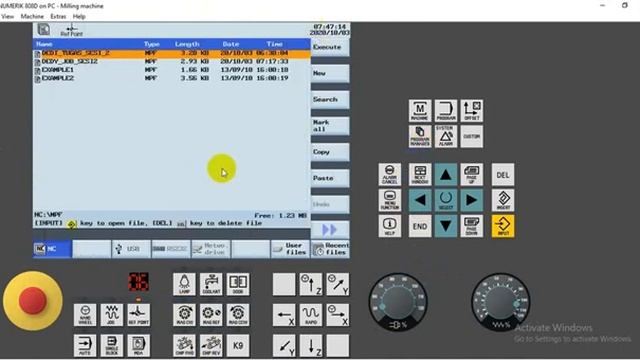Hit the red emergency stop button
Screen dimensions: 640x360
click(33, 300)
